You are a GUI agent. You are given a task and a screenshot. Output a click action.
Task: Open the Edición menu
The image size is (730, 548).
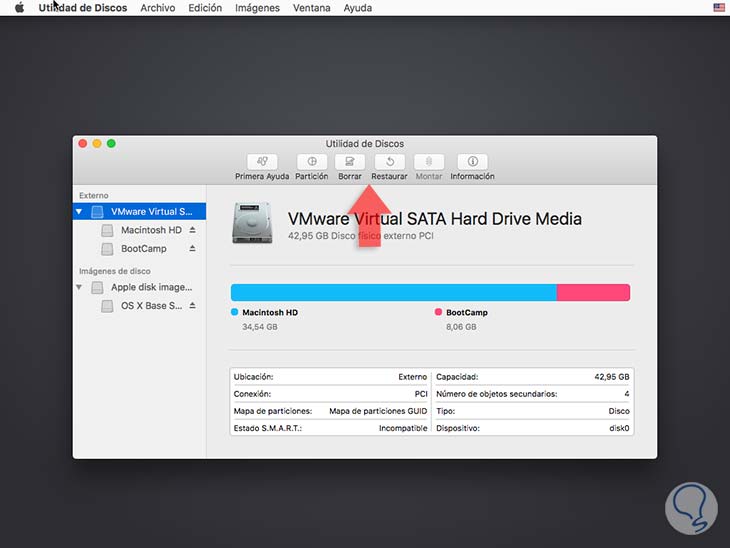tap(205, 8)
